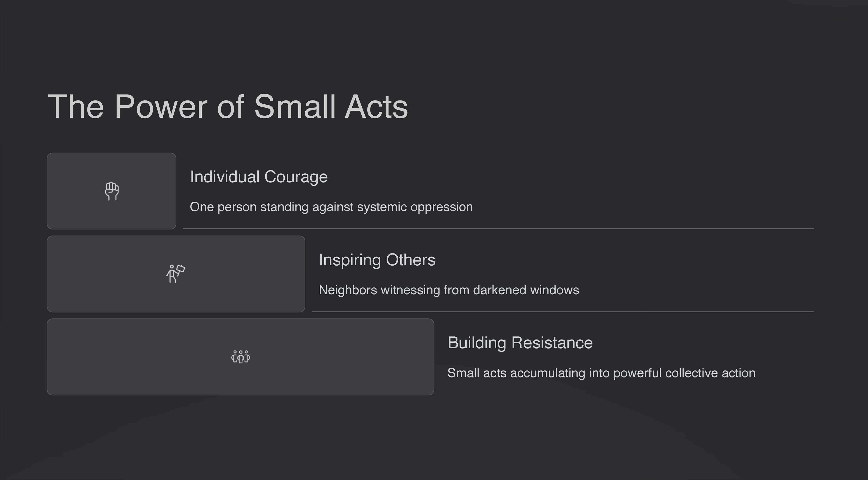Select the Inspiring Others heading
Screen dimensions: 868x480
click(x=377, y=260)
